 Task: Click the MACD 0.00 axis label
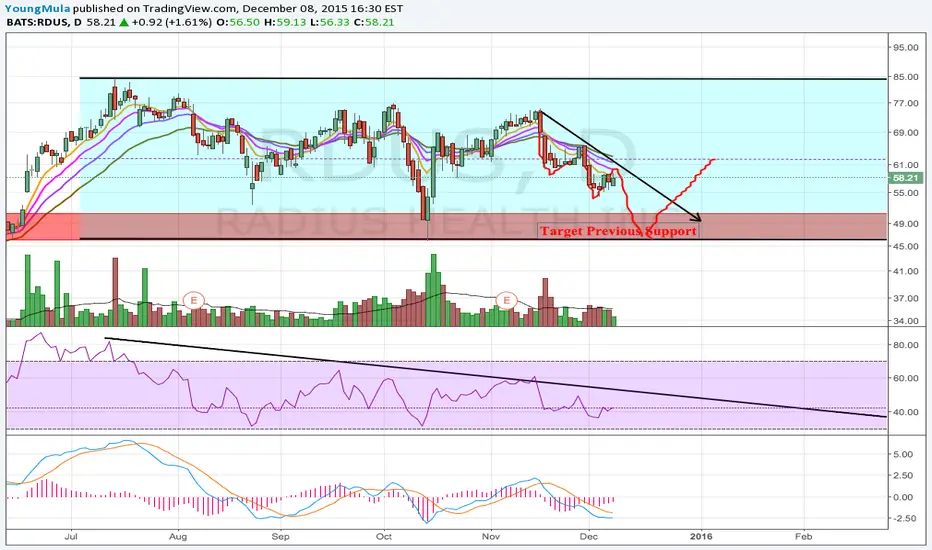pos(903,497)
